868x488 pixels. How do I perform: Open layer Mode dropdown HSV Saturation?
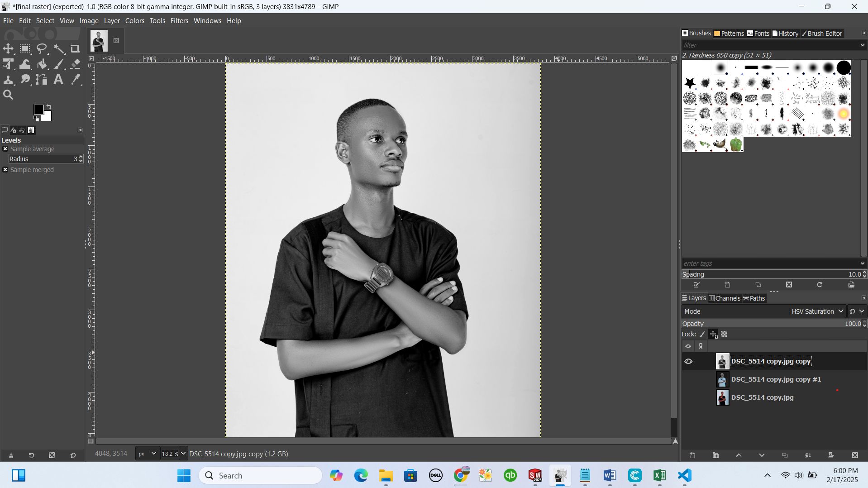click(x=764, y=311)
